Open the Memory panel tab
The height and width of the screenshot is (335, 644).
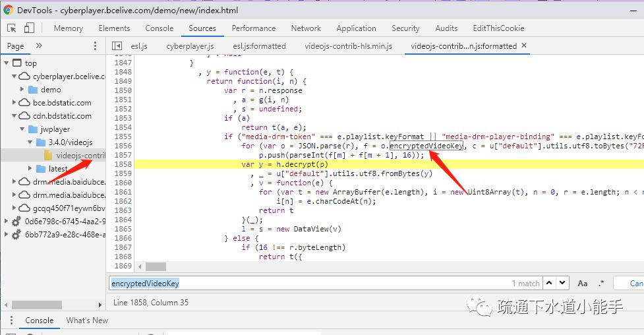point(68,28)
